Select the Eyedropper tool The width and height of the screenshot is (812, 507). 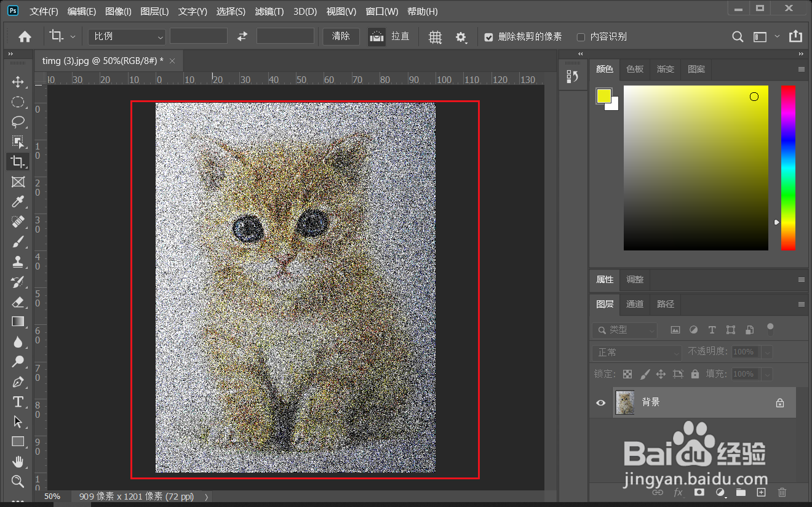click(x=18, y=202)
